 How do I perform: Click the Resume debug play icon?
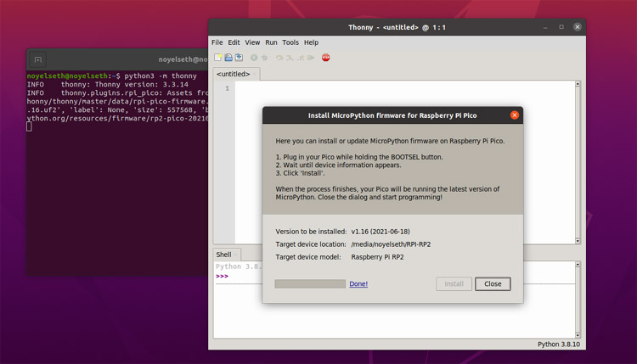click(311, 58)
